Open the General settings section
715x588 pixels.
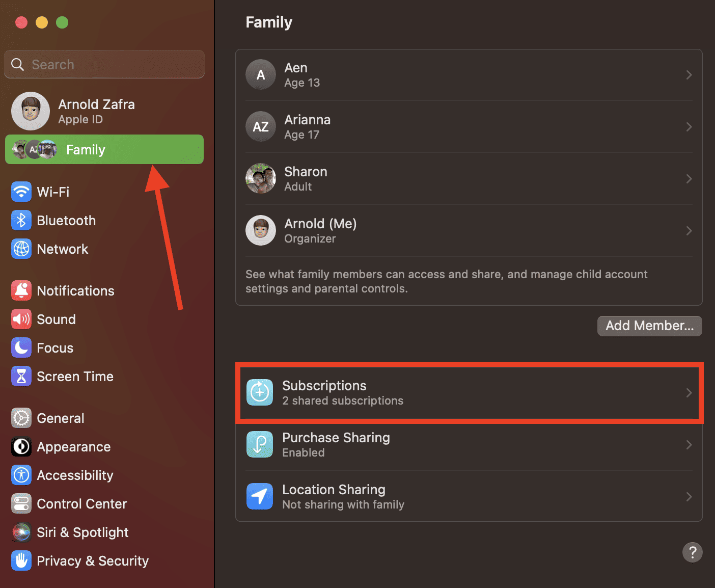(61, 418)
